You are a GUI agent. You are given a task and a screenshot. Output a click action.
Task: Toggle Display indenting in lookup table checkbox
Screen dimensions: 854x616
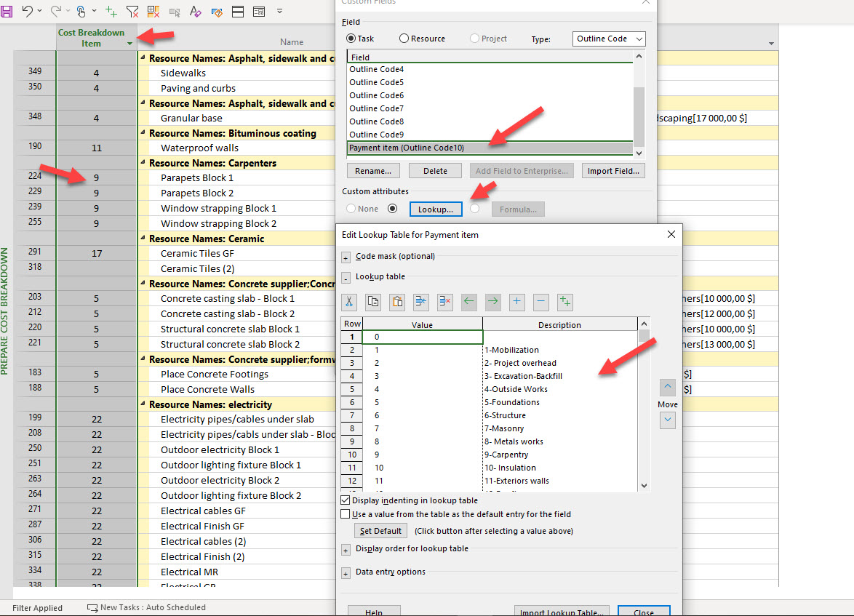click(x=346, y=500)
